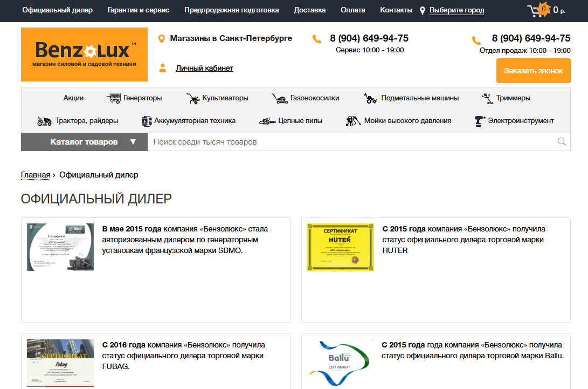588x389 pixels.
Task: Select the Триммеры trimmer icon
Action: click(x=487, y=98)
